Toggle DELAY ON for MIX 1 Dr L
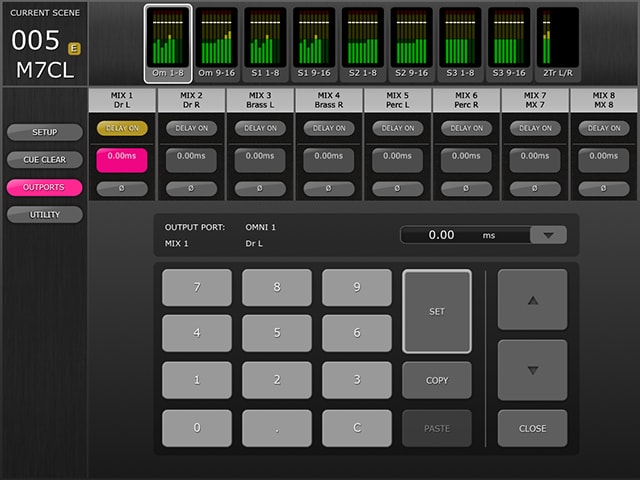640x480 pixels. 121,128
